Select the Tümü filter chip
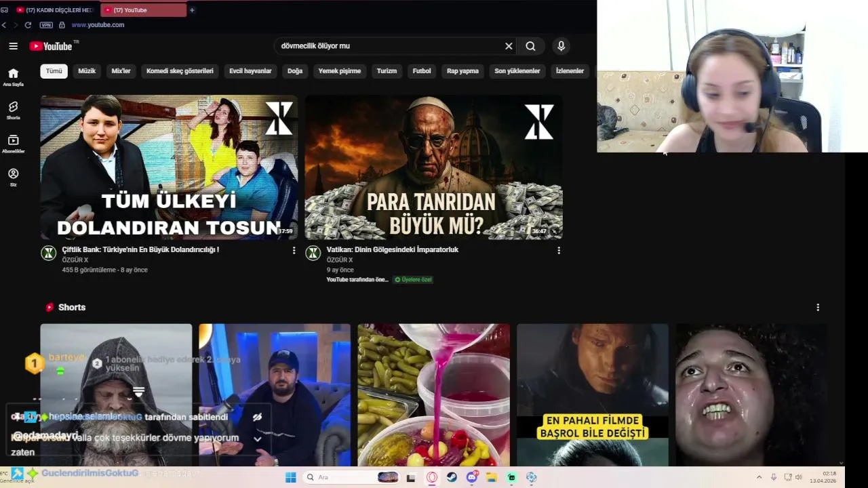This screenshot has height=488, width=868. point(54,71)
